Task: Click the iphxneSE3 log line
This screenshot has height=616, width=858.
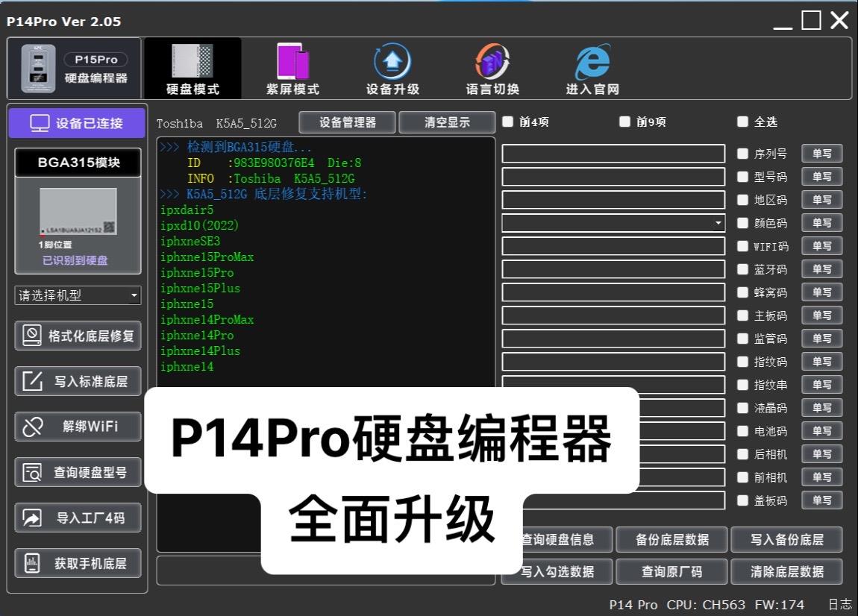Action: (190, 241)
